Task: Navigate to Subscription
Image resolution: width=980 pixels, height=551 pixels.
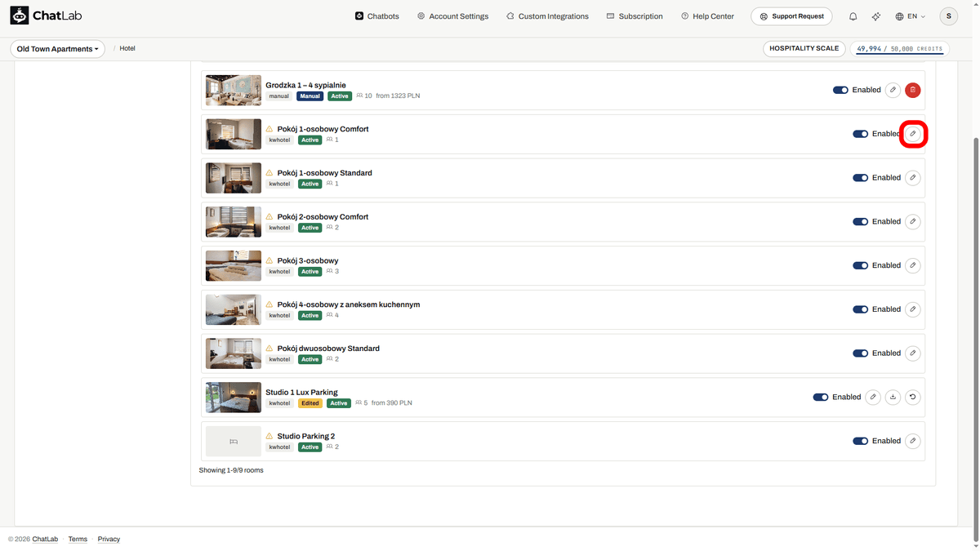Action: 635,16
